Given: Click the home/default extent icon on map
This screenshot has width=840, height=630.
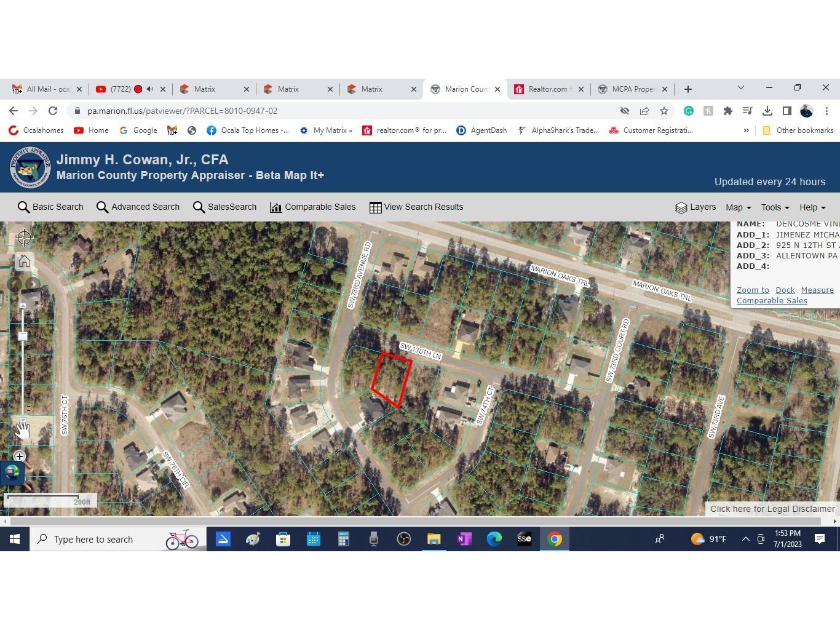Looking at the screenshot, I should (x=24, y=261).
